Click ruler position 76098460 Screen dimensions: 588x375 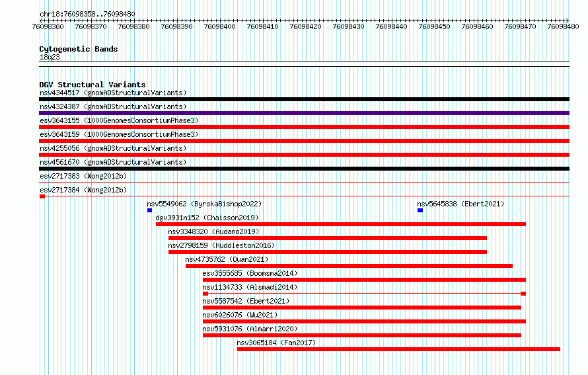478,26
